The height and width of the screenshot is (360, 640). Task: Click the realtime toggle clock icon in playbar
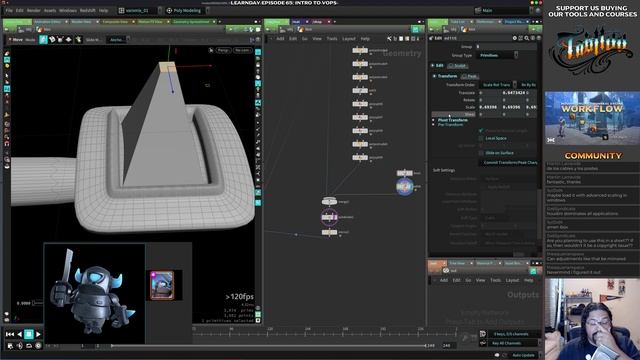point(38,346)
